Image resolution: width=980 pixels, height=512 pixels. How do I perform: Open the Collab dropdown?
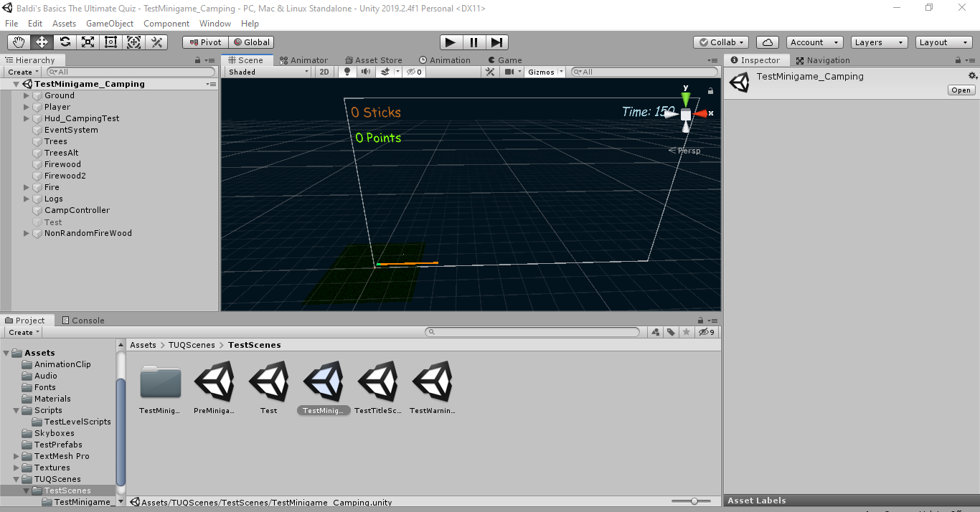[x=722, y=42]
